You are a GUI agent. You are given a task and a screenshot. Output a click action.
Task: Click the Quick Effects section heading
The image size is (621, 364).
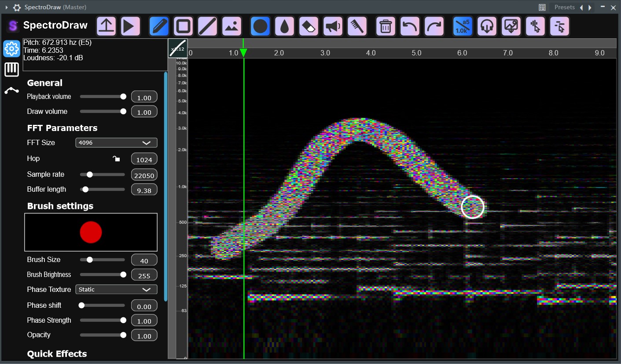57,354
